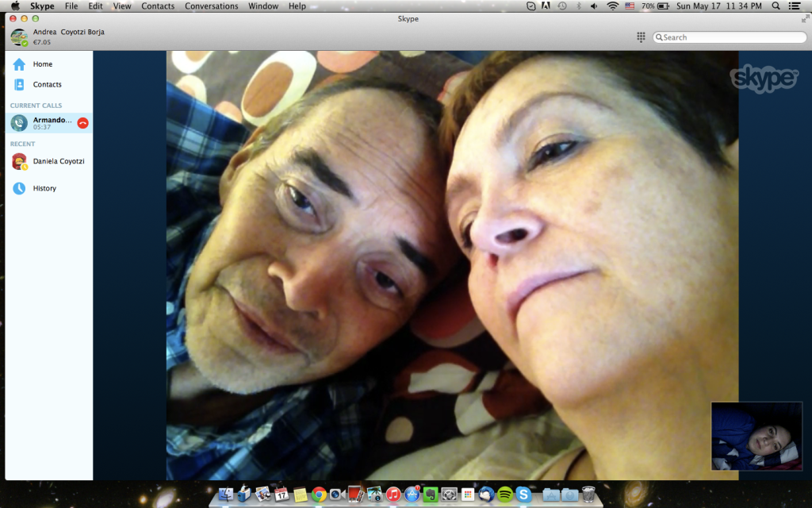The width and height of the screenshot is (812, 508).
Task: Hang up the call with Armando
Action: (x=82, y=123)
